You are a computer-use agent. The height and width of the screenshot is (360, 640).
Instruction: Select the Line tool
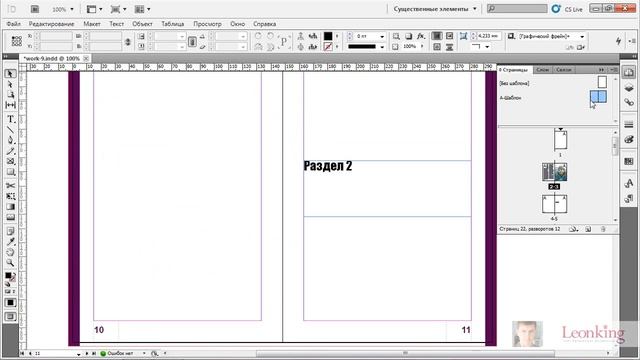click(11, 130)
